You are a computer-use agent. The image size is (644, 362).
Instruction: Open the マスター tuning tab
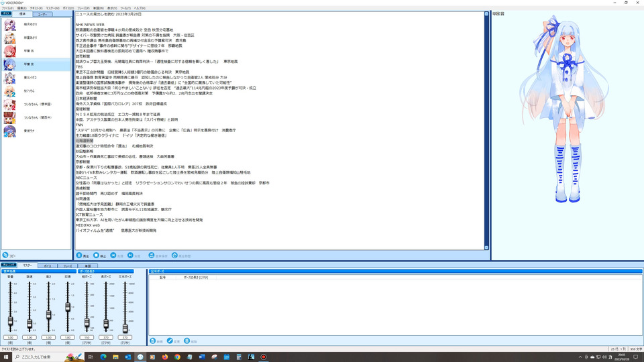click(28, 265)
